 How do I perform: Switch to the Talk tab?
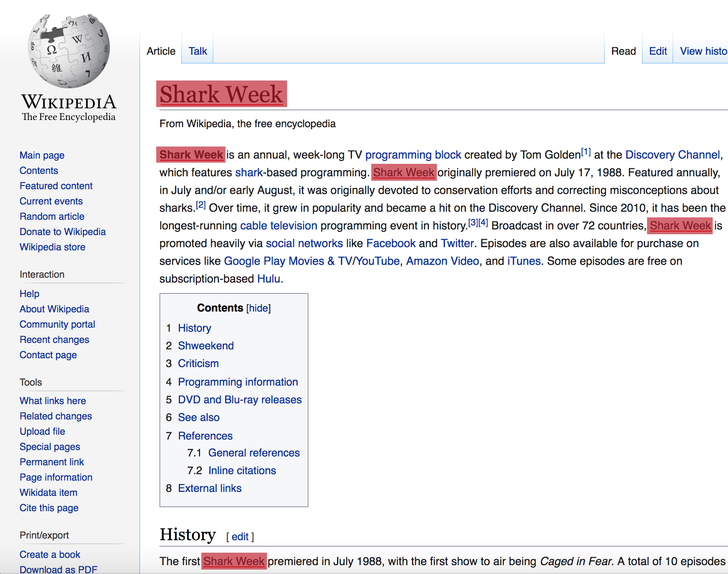tap(198, 51)
